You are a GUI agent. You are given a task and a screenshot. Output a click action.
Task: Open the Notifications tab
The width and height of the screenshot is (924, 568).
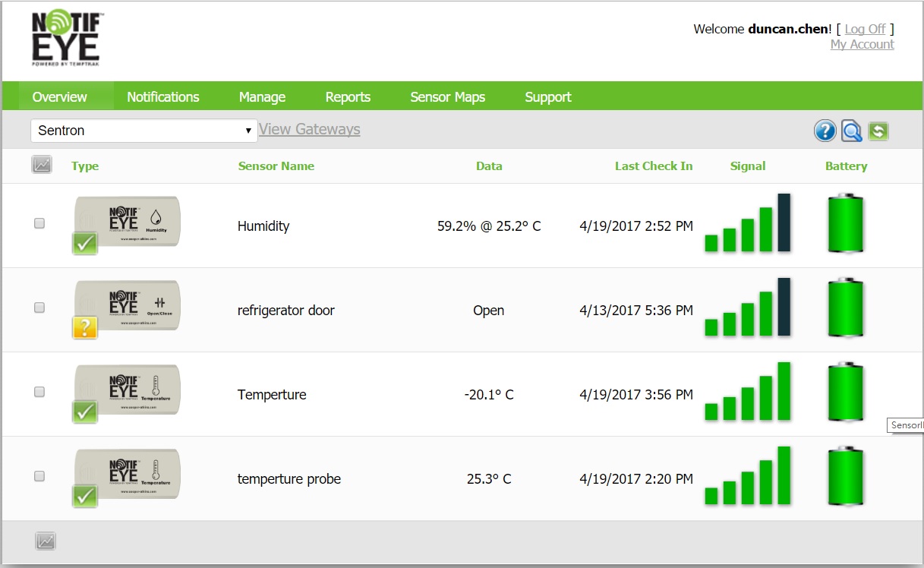(x=162, y=97)
